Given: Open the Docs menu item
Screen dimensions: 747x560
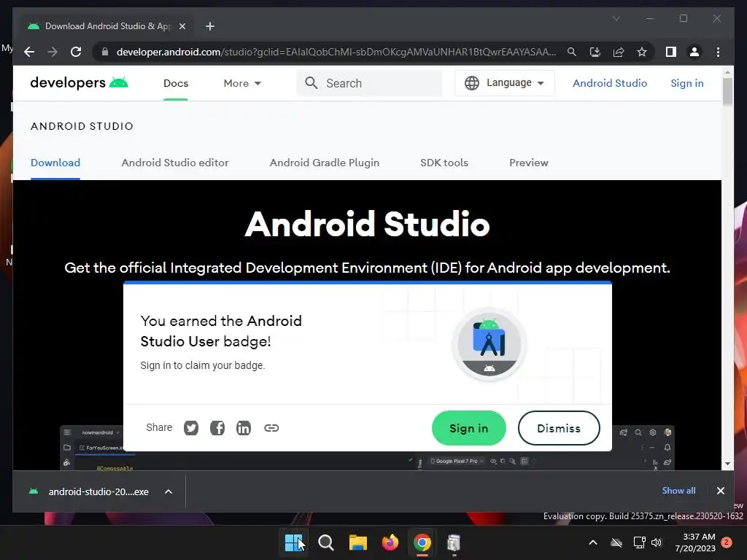Looking at the screenshot, I should click(x=176, y=83).
